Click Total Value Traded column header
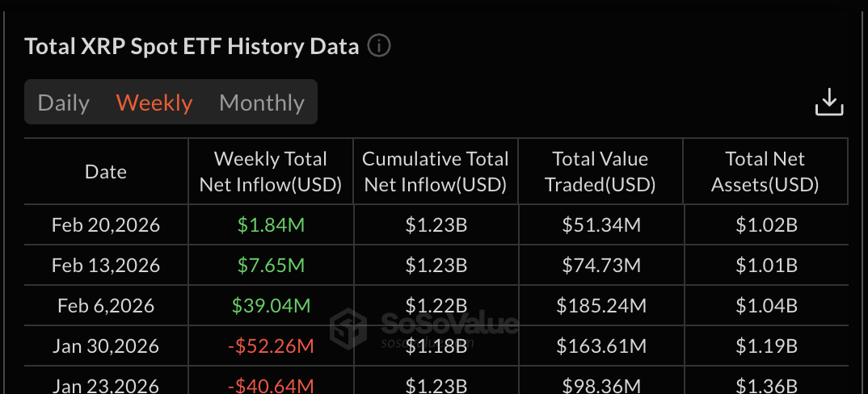Viewport: 868px width, 394px height. tap(600, 171)
